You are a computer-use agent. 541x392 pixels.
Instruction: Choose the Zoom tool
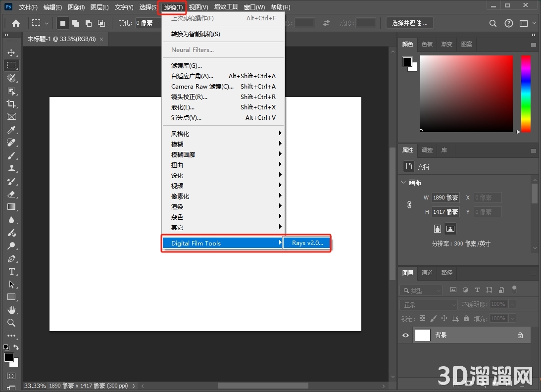click(x=11, y=323)
